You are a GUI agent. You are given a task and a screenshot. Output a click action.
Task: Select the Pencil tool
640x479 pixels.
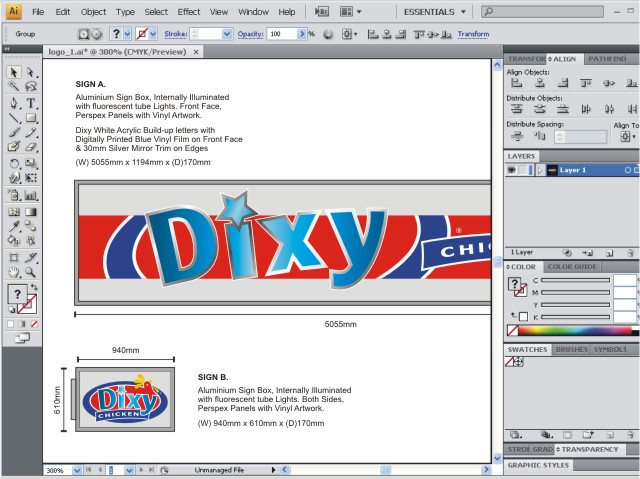[x=31, y=133]
